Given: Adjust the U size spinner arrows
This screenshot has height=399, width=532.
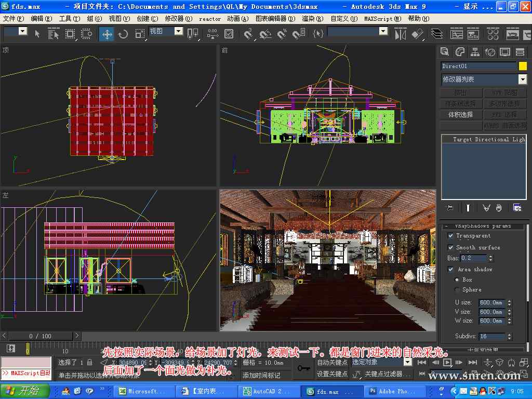Looking at the screenshot, I should pos(509,302).
